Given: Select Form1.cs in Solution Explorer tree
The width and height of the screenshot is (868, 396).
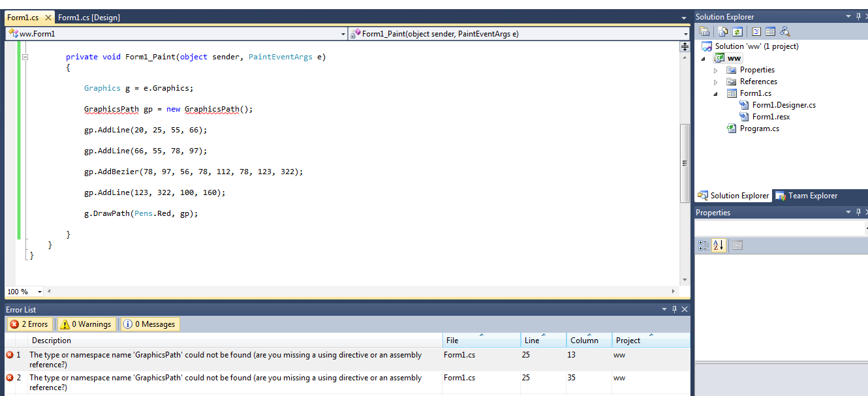Looking at the screenshot, I should (755, 93).
